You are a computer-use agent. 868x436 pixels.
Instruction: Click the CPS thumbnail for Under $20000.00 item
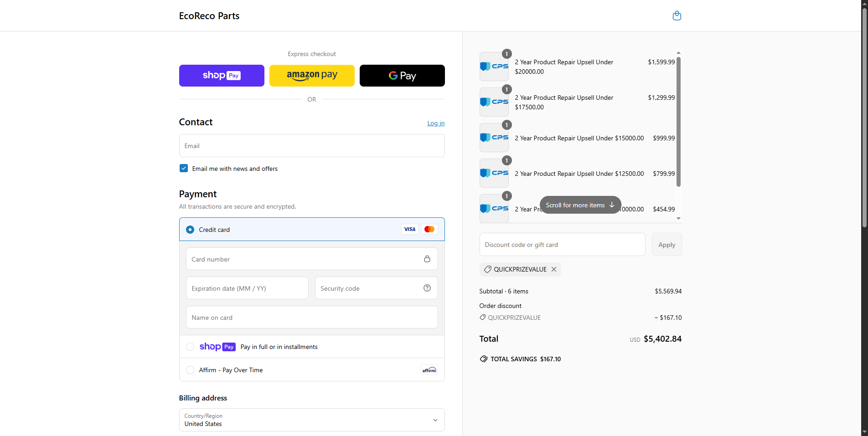494,67
